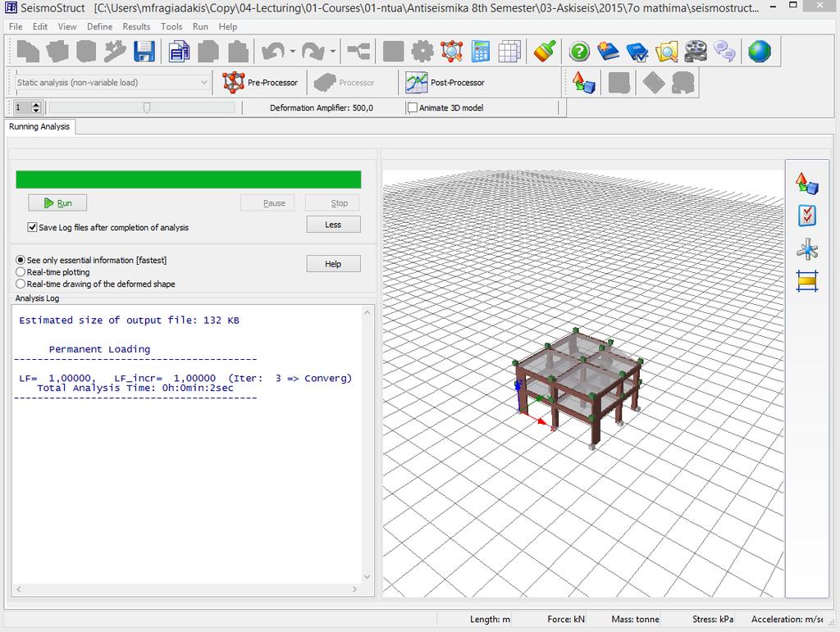Click the 3D axes star icon in sidebar
This screenshot has height=632, width=840.
pos(807,249)
